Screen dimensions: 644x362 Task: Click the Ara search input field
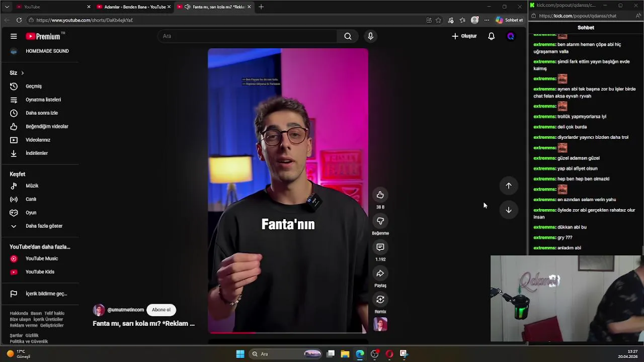248,36
